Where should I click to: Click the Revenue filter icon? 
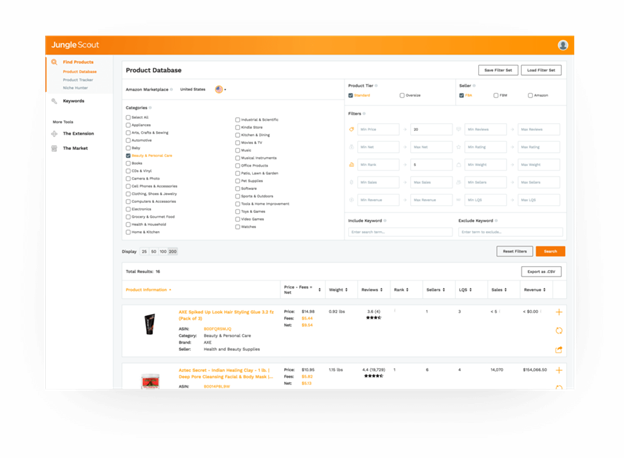click(351, 200)
